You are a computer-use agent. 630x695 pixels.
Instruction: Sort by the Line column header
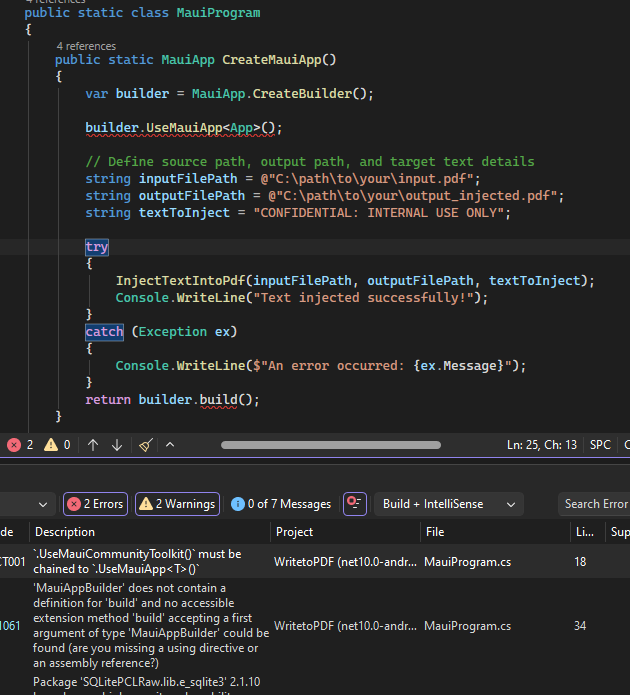tap(587, 532)
